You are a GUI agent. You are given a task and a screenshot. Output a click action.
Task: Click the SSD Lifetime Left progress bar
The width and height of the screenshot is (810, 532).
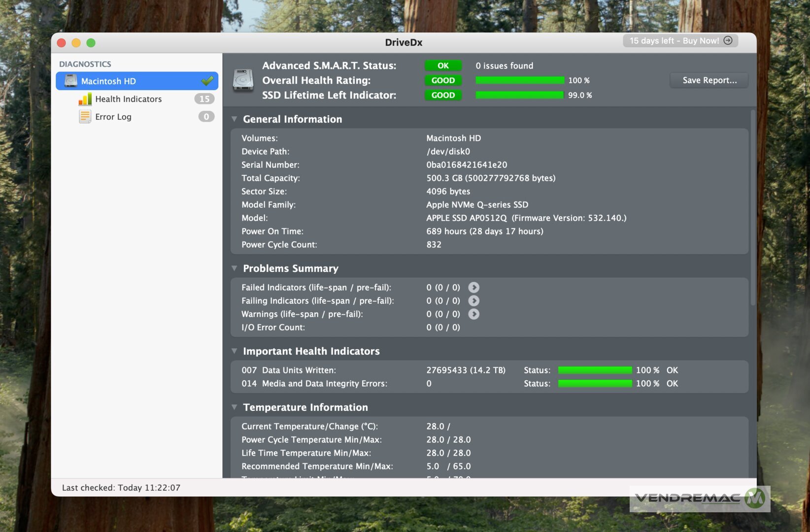(520, 95)
